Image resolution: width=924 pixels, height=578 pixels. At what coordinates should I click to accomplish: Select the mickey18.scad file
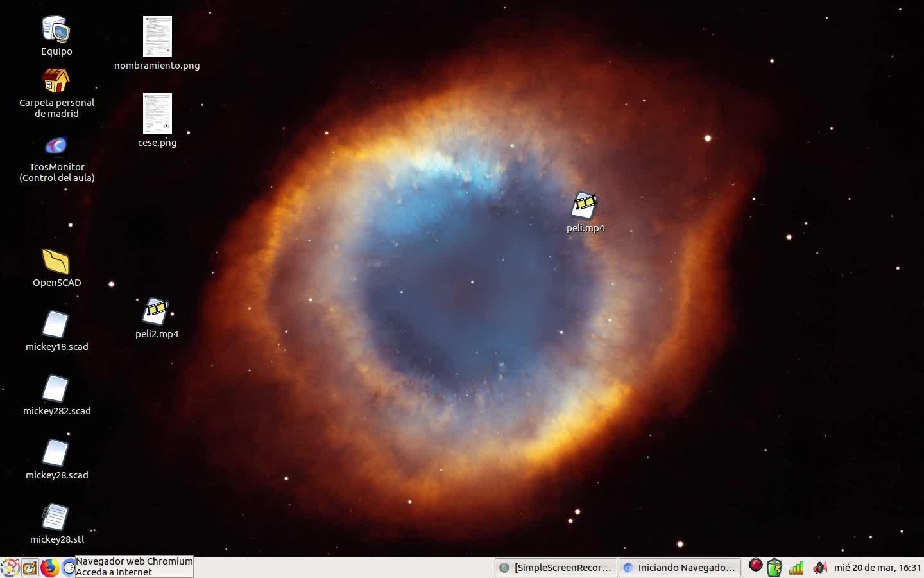[56, 326]
